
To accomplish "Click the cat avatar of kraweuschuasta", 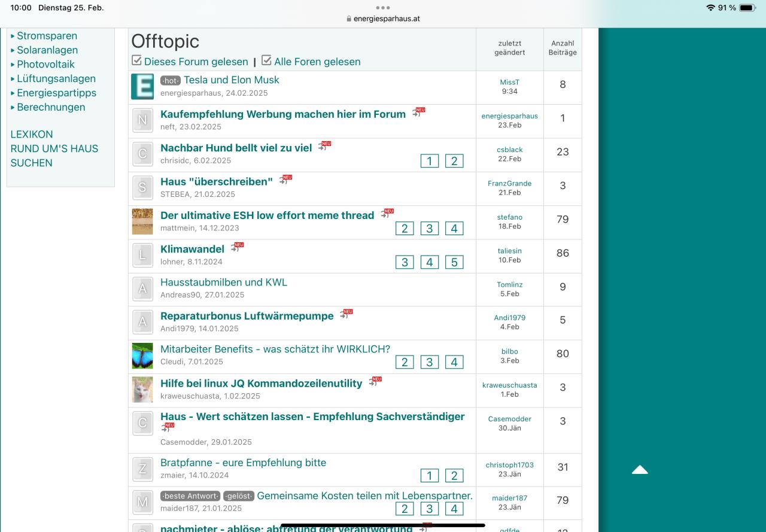I will coord(142,390).
